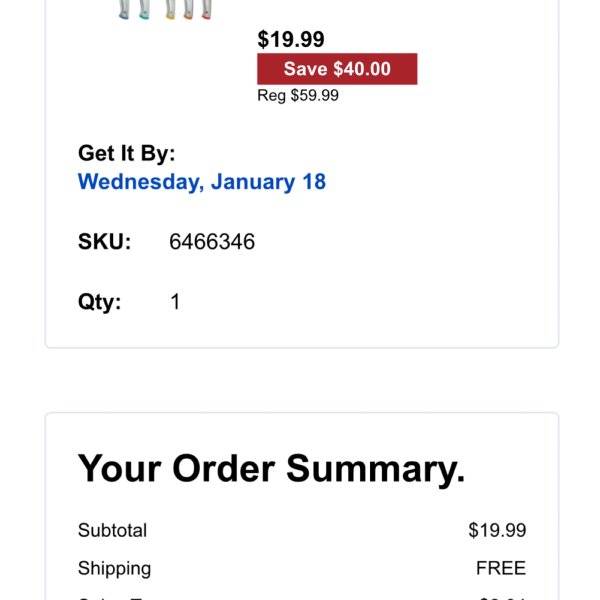The width and height of the screenshot is (600, 600).
Task: Click the gap between the two cards
Action: tap(302, 380)
